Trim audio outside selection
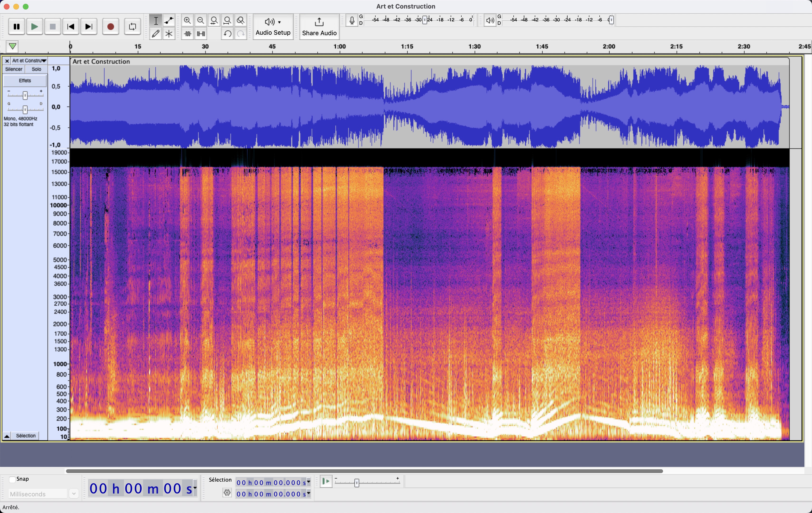The image size is (812, 513). coord(187,34)
